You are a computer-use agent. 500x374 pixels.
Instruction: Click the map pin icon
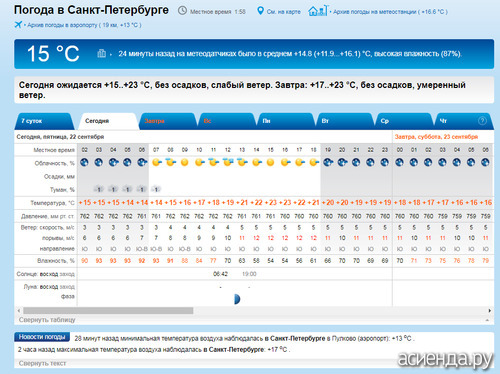click(260, 11)
